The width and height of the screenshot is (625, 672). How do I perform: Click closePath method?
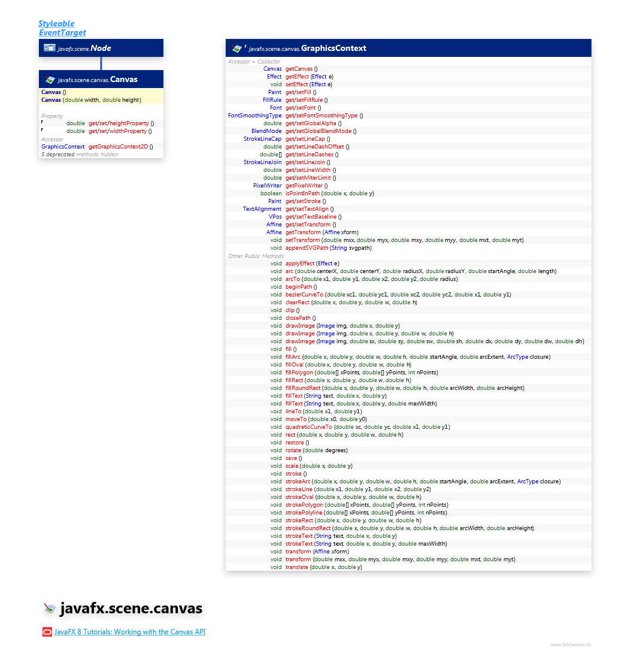[301, 318]
